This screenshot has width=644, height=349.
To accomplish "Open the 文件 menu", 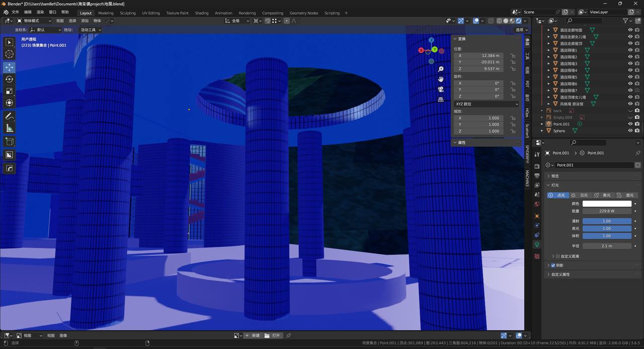I will coord(15,12).
